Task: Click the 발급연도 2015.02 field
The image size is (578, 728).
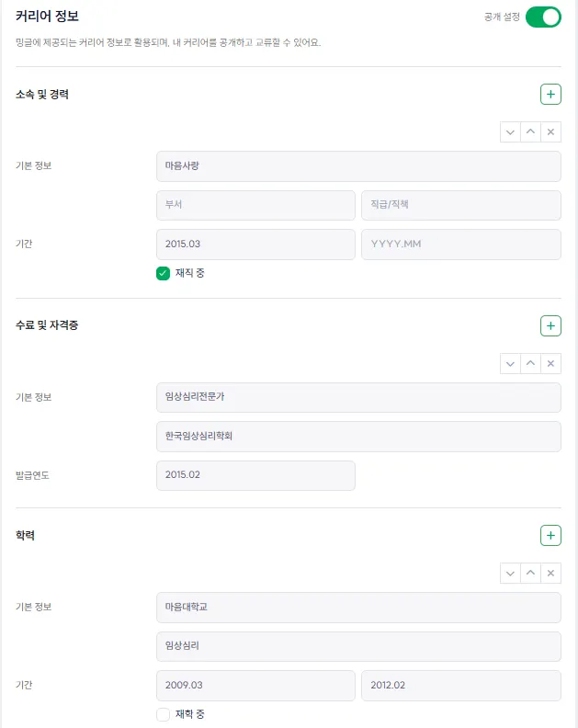Action: 255,475
